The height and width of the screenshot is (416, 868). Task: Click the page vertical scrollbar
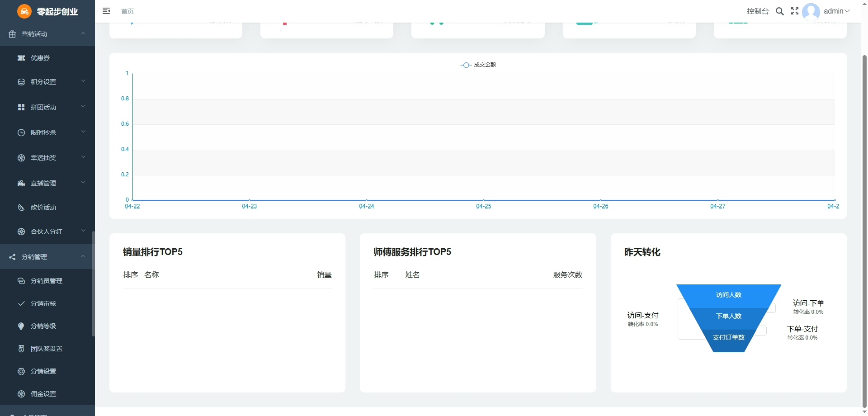(x=864, y=226)
